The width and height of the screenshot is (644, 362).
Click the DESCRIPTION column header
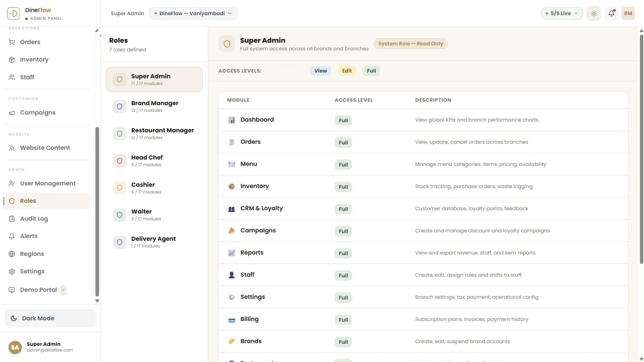pos(433,100)
